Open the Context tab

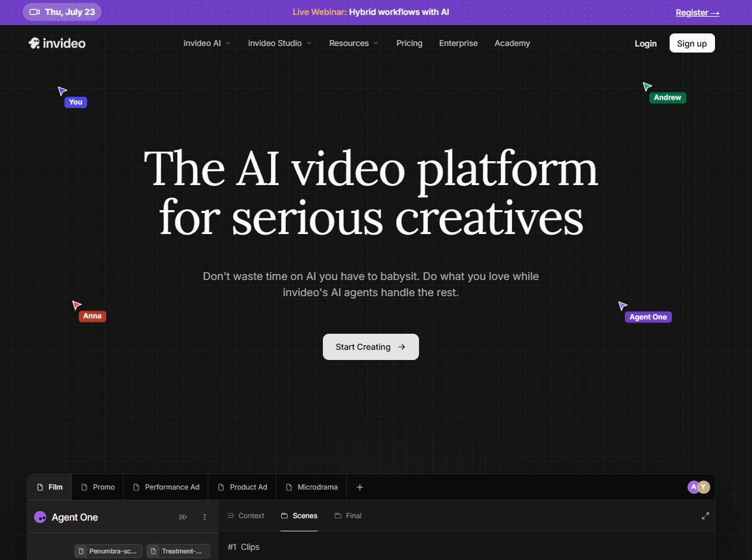246,516
